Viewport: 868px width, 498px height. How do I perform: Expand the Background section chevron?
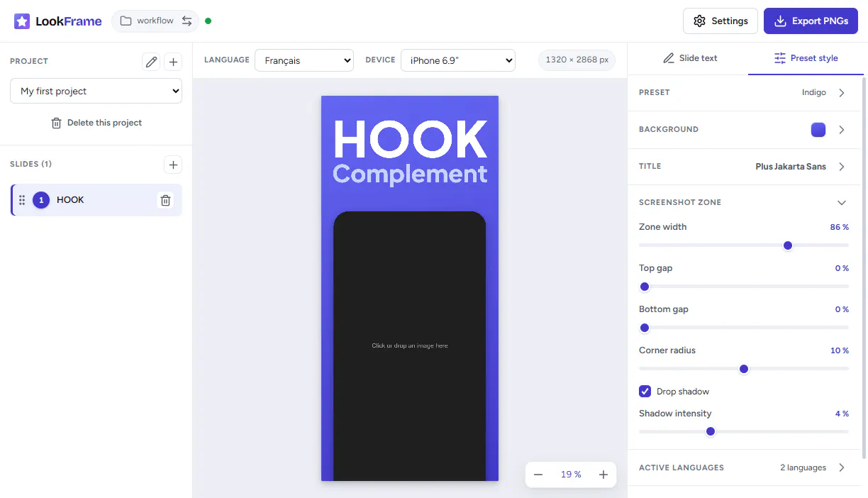click(x=842, y=130)
